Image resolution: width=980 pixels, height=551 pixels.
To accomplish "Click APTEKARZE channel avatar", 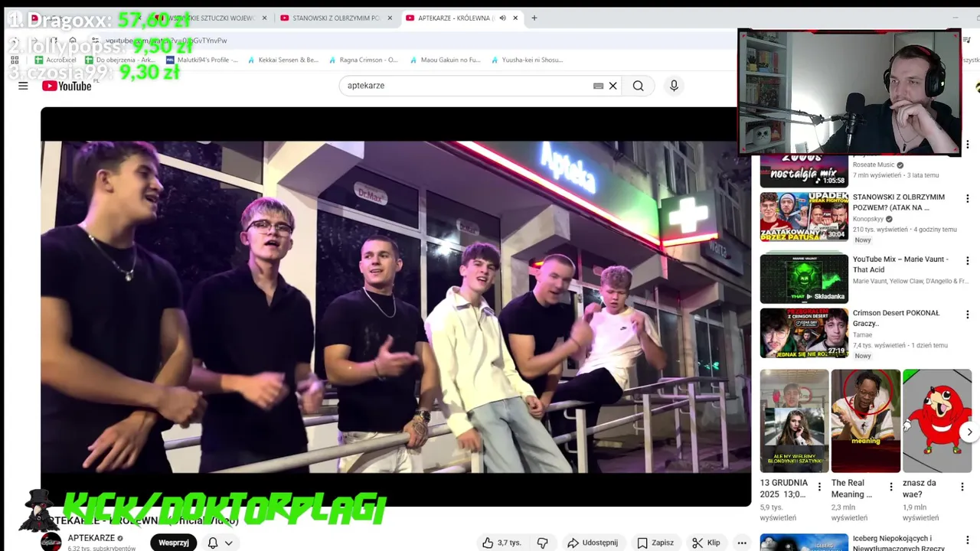I will point(51,543).
